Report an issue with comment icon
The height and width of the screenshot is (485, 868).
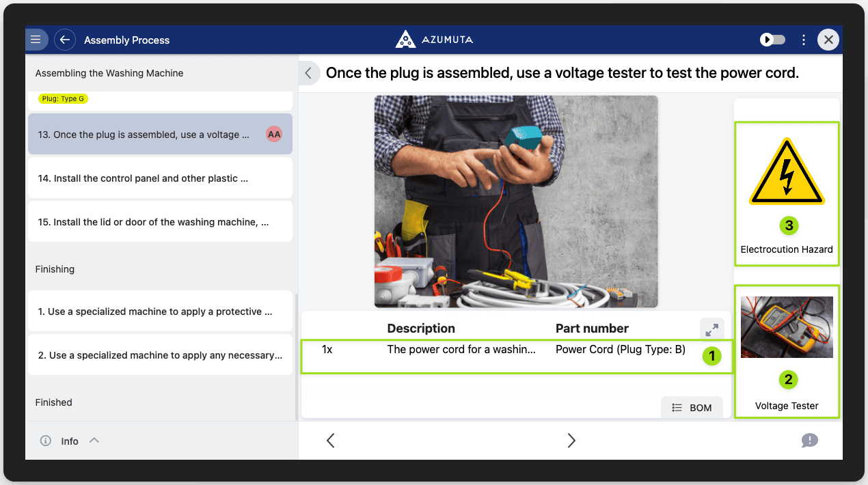(x=809, y=441)
